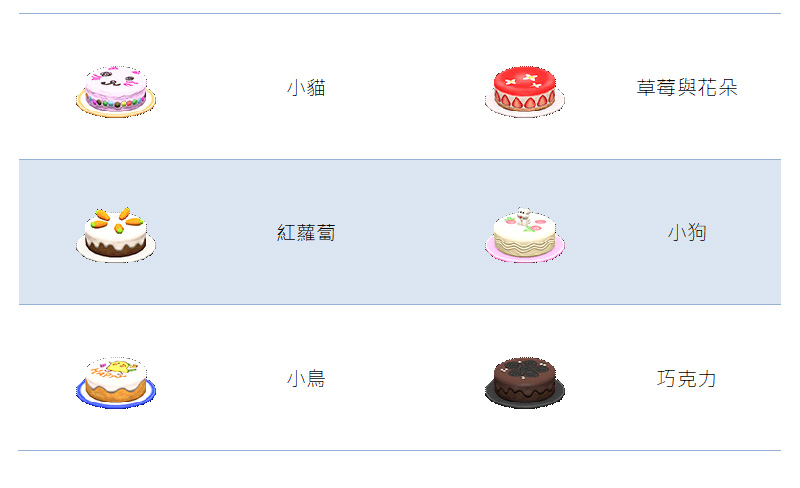Click the pink kitten face cake image
The width and height of the screenshot is (800, 488).
116,91
